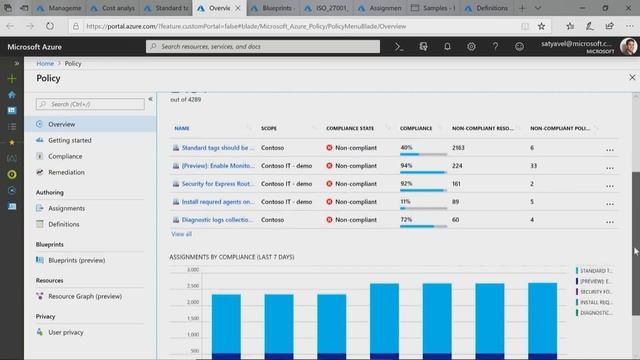The height and width of the screenshot is (360, 640).
Task: Click View all assignments link
Action: tap(181, 234)
